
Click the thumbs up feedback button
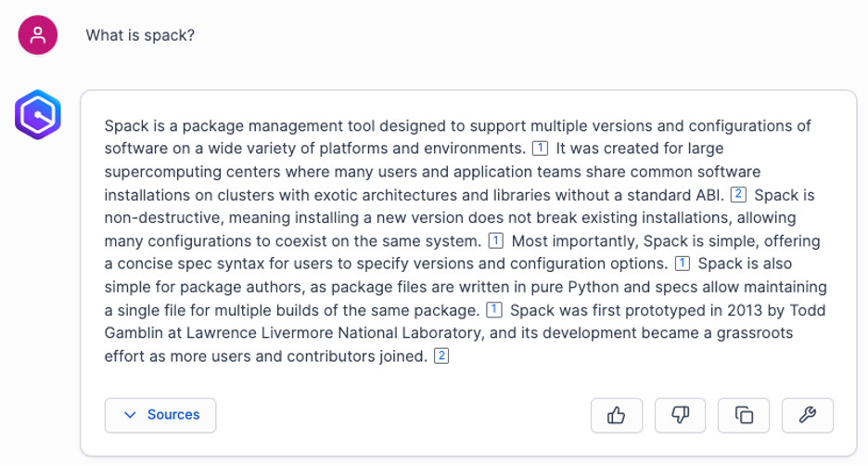click(616, 415)
